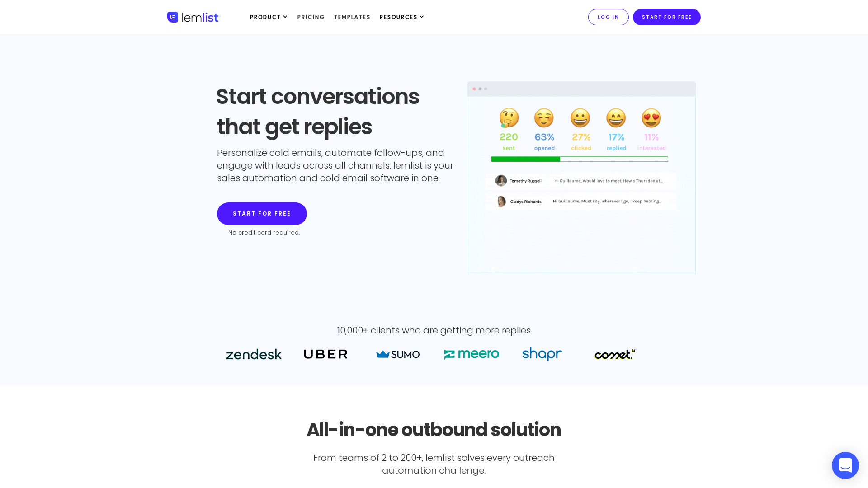
Task: Click the grinning face emoji icon
Action: (x=580, y=118)
